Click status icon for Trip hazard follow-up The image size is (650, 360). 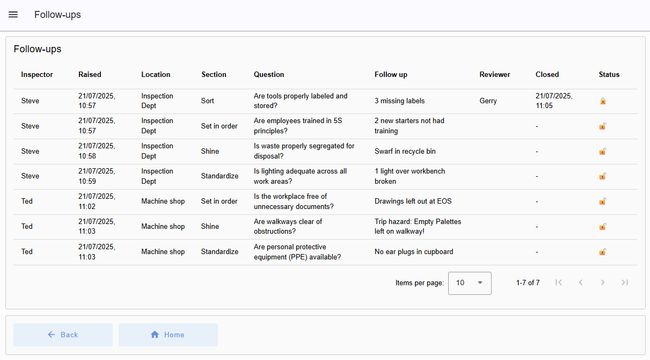(603, 226)
